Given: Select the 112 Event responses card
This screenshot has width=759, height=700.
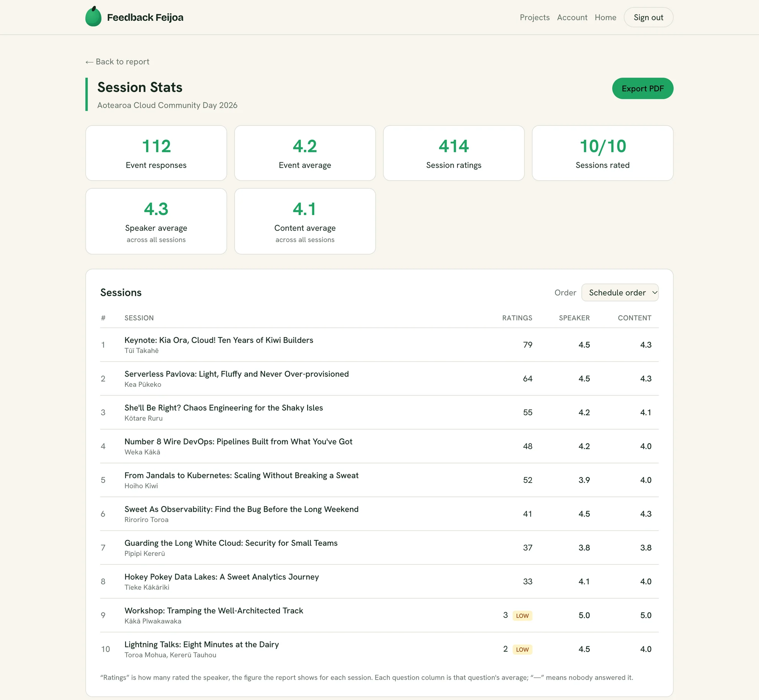Looking at the screenshot, I should coord(156,153).
